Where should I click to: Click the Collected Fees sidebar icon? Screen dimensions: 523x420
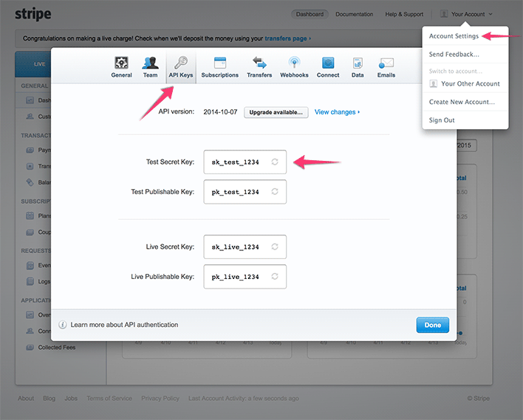(x=30, y=348)
